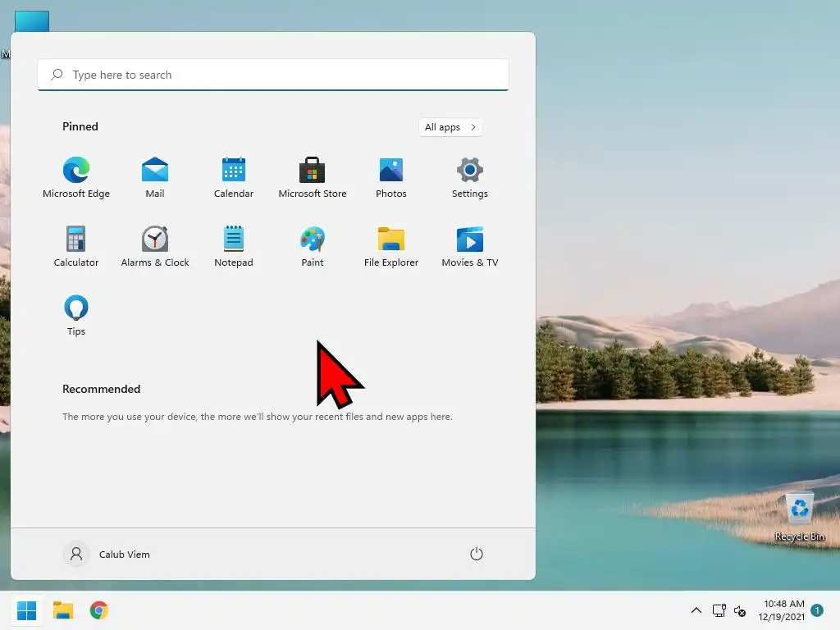The width and height of the screenshot is (840, 630).
Task: Launch the Mail app
Action: coord(155,178)
